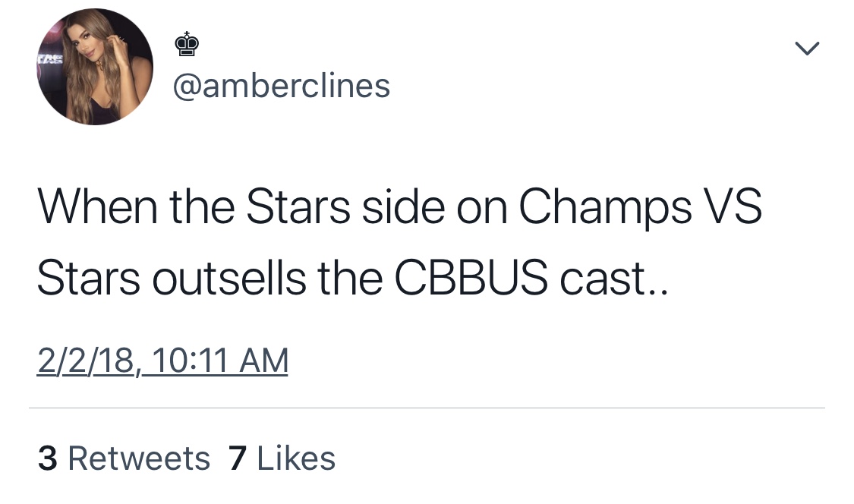Viewport: 854px width, 504px height.
Task: Click the crown emoji display name
Action: tap(187, 45)
